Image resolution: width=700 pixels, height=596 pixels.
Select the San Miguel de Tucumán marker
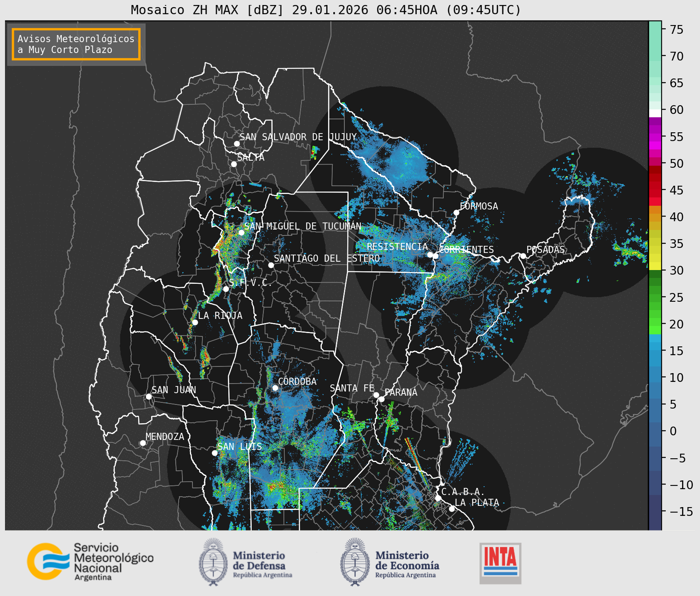point(241,232)
